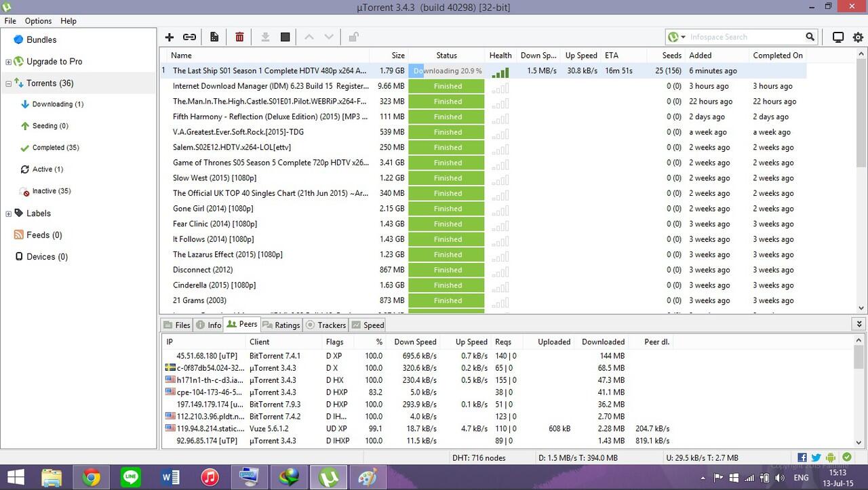Select Active (1) filter
This screenshot has width=868, height=490.
[x=47, y=169]
